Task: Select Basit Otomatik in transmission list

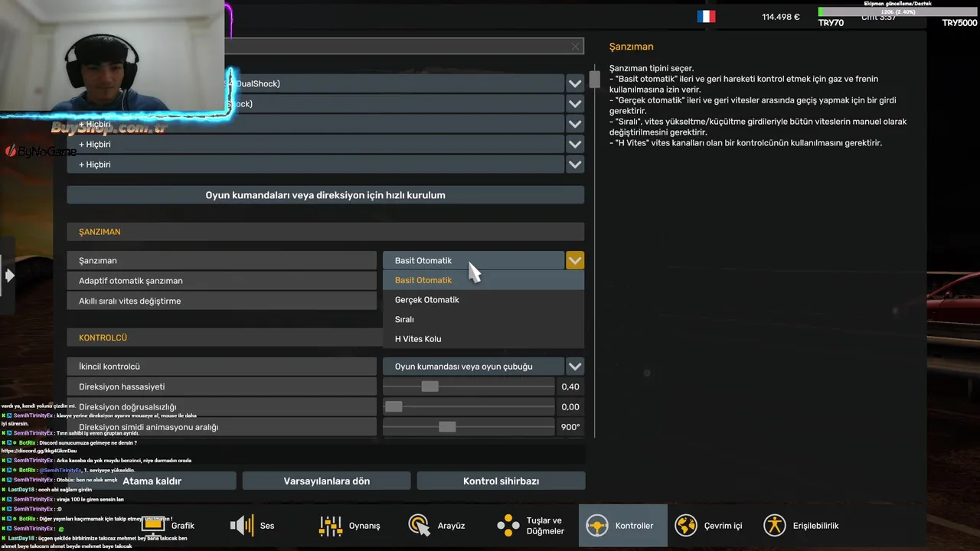Action: [483, 280]
